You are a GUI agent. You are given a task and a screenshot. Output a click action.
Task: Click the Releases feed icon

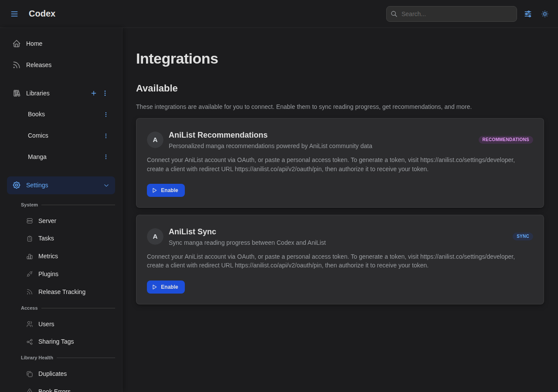[17, 65]
